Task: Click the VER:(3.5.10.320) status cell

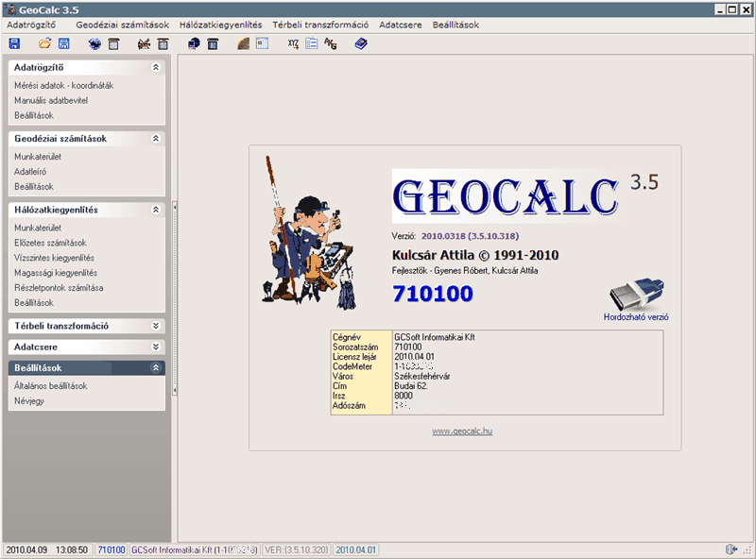Action: coord(297,550)
